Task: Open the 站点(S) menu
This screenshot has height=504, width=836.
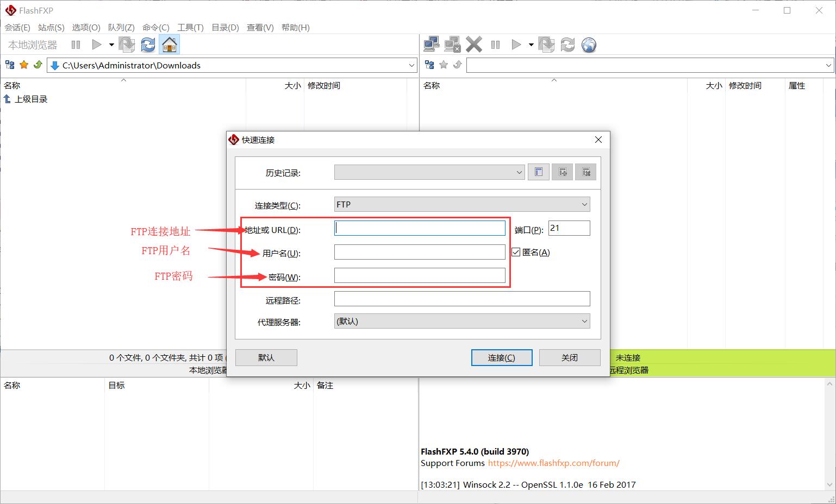Action: coord(51,27)
